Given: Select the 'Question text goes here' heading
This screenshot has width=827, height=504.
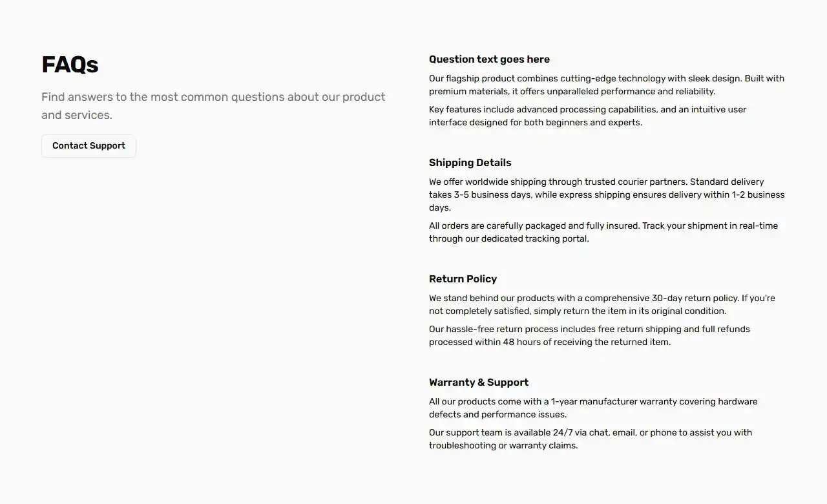Looking at the screenshot, I should tap(489, 59).
